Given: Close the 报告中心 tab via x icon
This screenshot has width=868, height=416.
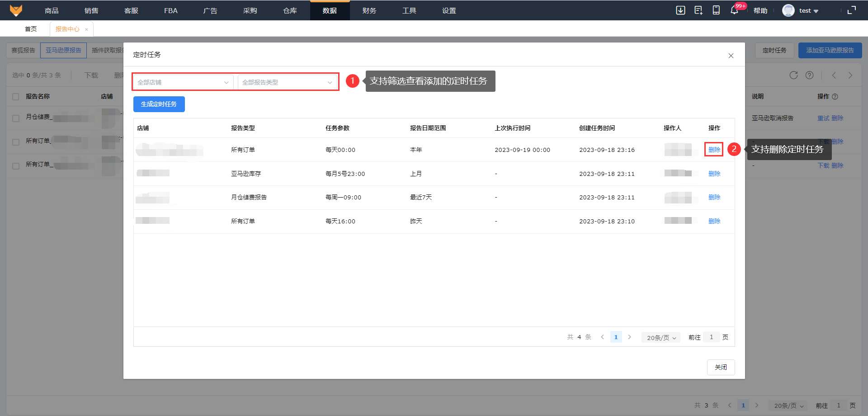Looking at the screenshot, I should (x=86, y=29).
